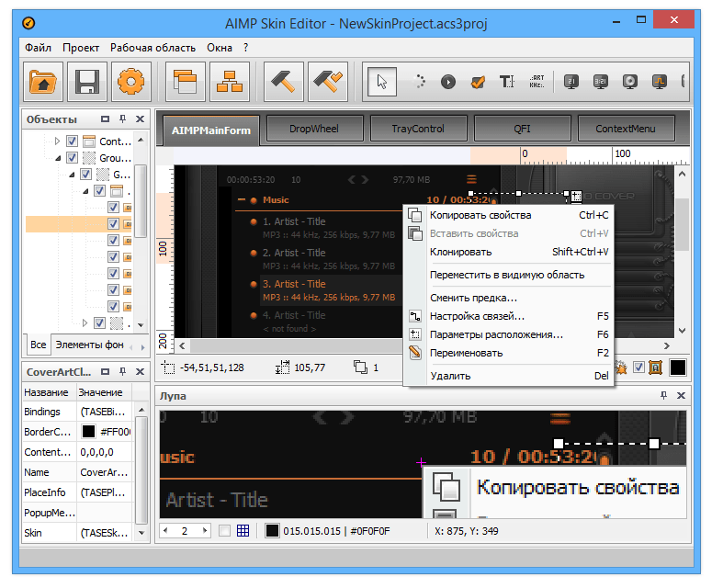Screen dimensions: 723x588
Task: Click the orange burst icon in canvas status bar
Action: coord(622,367)
